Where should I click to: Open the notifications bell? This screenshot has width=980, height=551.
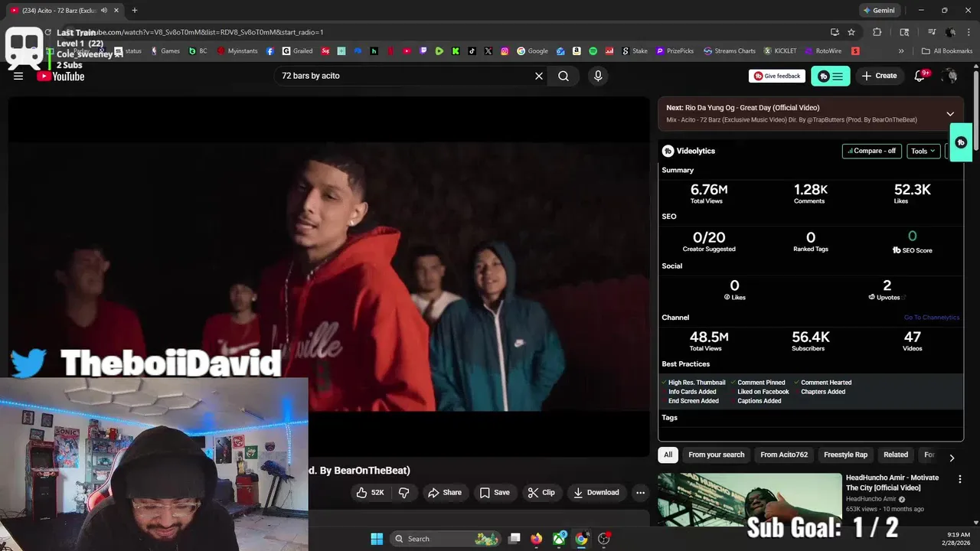tap(920, 76)
